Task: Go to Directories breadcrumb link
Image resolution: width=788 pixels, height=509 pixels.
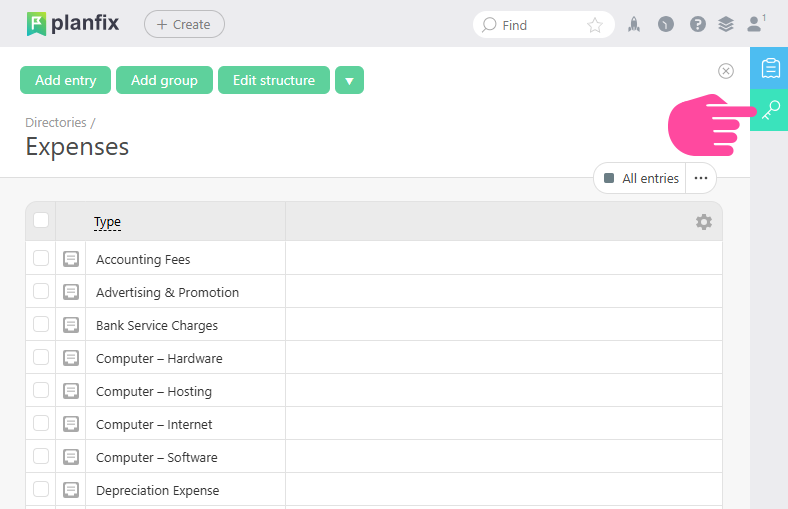Action: click(x=56, y=123)
